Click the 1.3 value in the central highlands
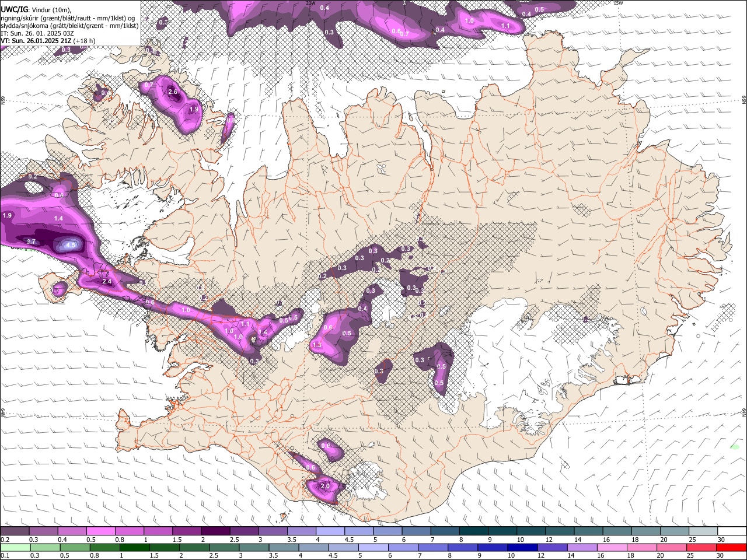 click(317, 345)
